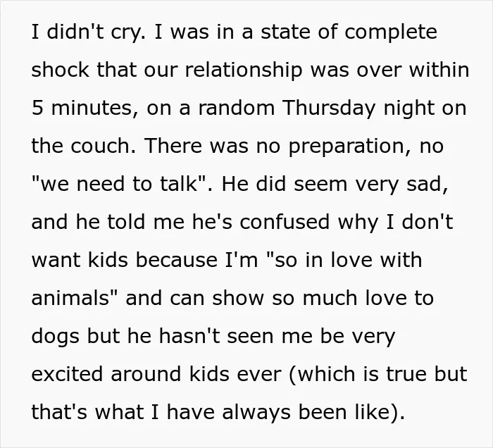Click the phrase "5 minutes" in the text
The height and width of the screenshot is (448, 493).
pyautogui.click(x=82, y=108)
